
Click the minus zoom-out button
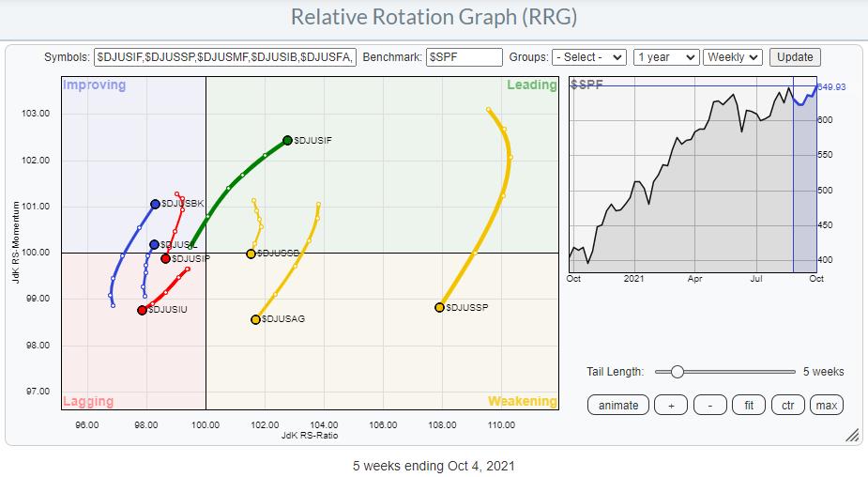pyautogui.click(x=710, y=405)
